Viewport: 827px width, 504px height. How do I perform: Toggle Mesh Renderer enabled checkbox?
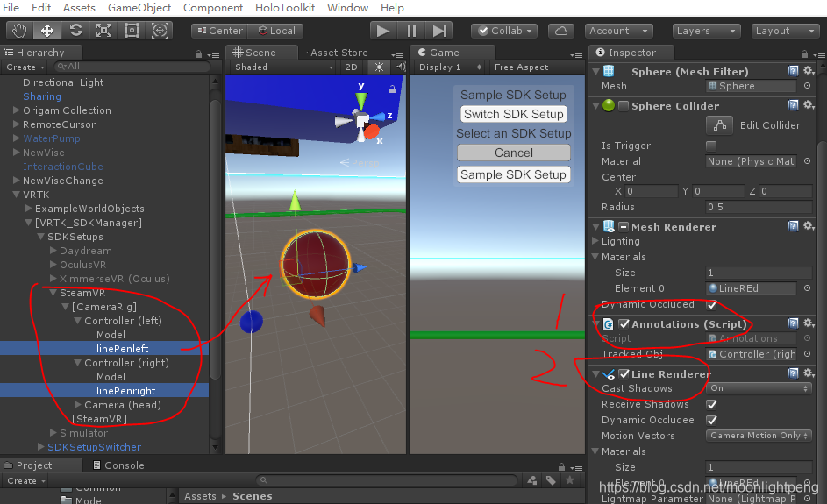click(624, 227)
